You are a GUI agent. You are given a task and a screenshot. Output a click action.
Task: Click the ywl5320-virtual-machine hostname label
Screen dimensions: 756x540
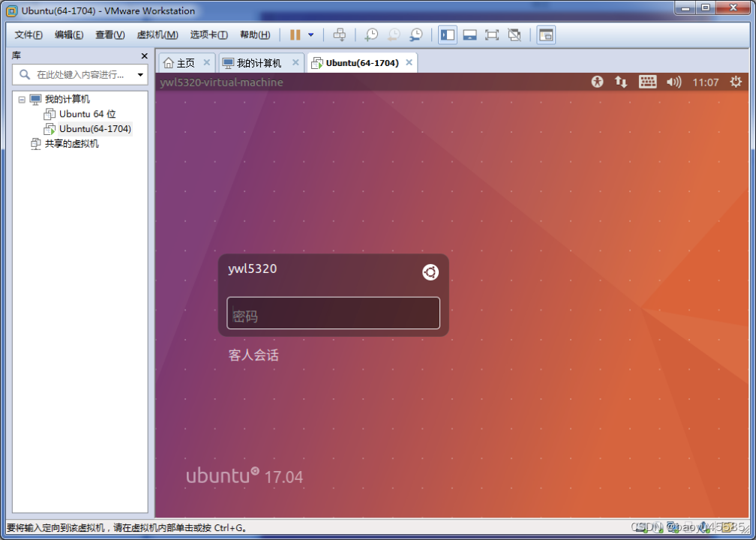pos(221,82)
